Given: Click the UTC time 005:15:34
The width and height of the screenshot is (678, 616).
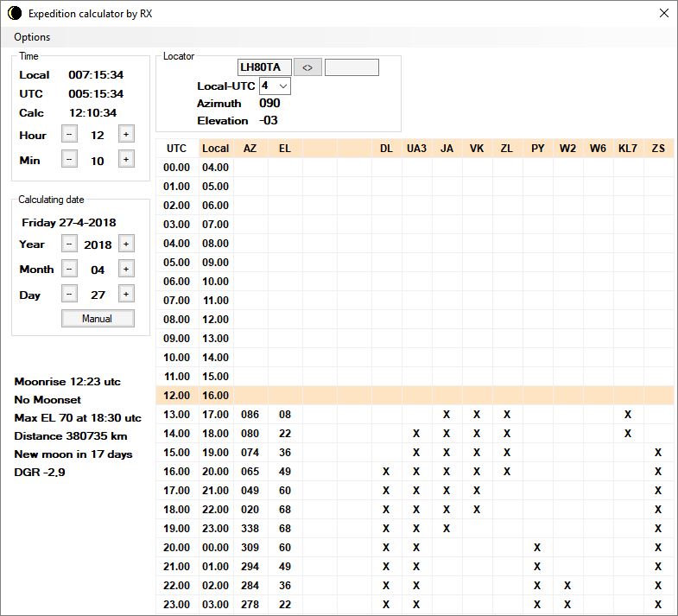Looking at the screenshot, I should [96, 94].
